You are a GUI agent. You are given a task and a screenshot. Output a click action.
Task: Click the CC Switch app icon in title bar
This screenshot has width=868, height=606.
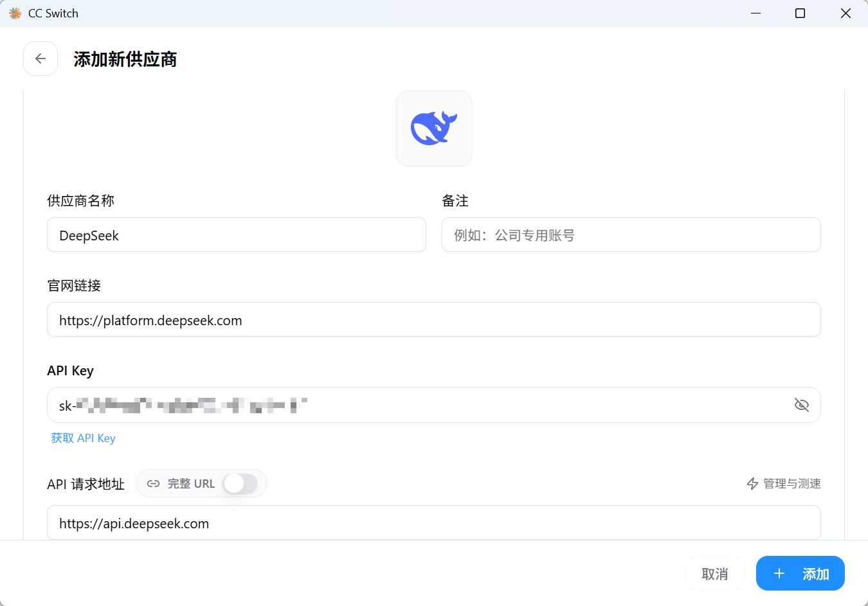15,13
